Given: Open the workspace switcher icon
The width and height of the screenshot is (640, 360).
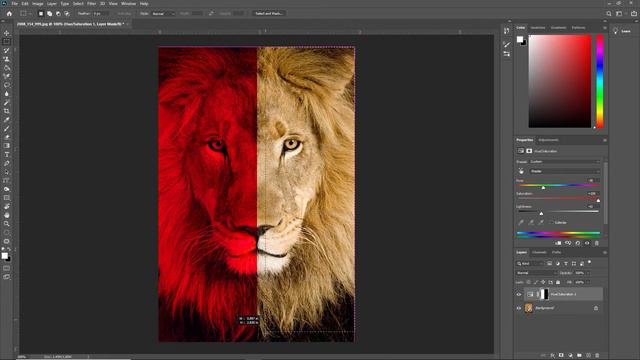Looking at the screenshot, I should pyautogui.click(x=620, y=13).
